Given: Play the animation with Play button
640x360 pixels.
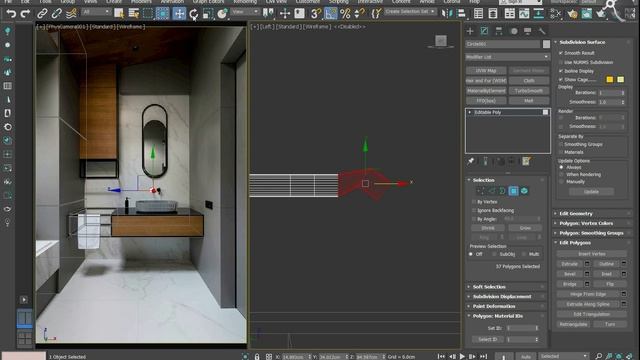Looking at the screenshot, I should point(462,356).
